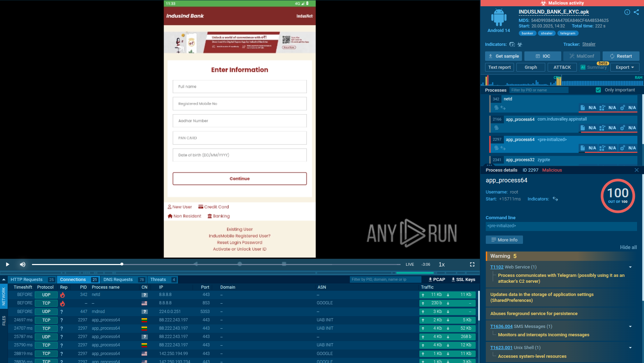Click the network-arrows indicator on process 342 netd
The image size is (644, 363).
coord(503,108)
